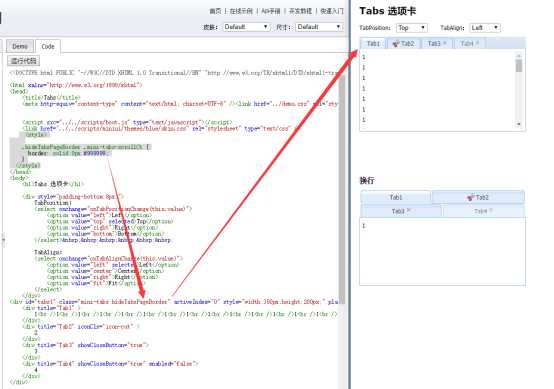Open the 在线示例 online examples link
This screenshot has height=389, width=554.
[x=241, y=11]
